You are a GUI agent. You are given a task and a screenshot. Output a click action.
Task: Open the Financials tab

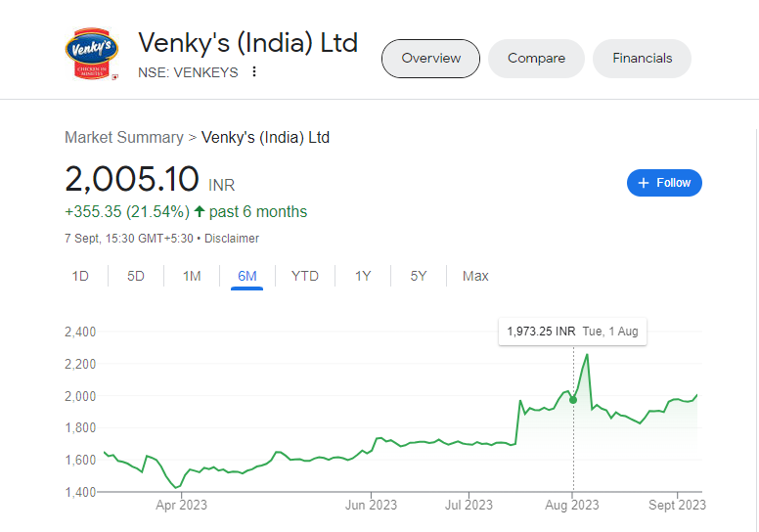pyautogui.click(x=642, y=59)
